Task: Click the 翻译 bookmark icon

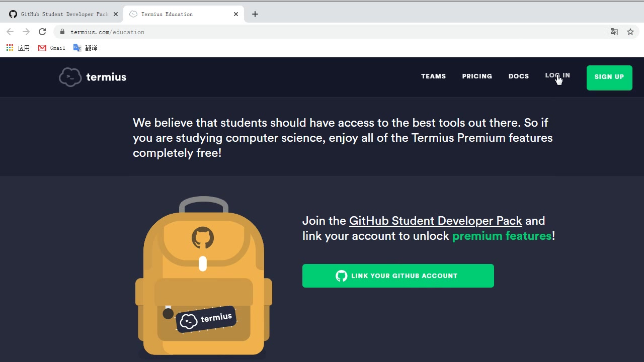Action: [77, 47]
